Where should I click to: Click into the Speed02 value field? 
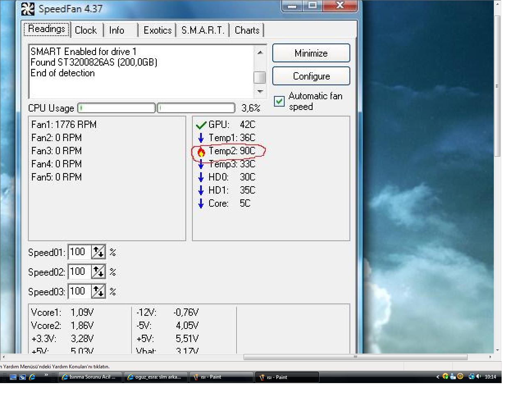80,272
